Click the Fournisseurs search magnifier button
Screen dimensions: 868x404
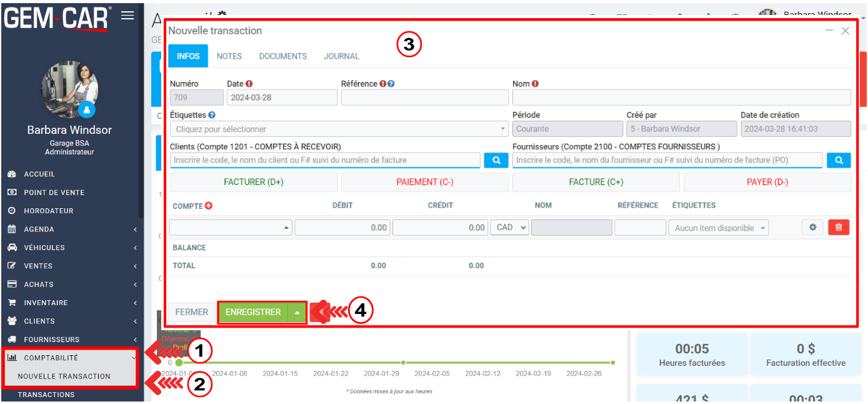(x=839, y=160)
